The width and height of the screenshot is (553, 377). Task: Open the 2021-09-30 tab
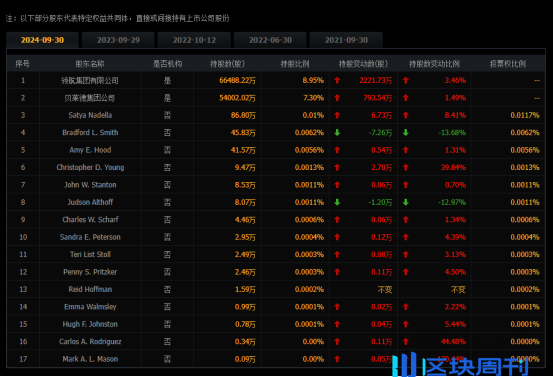click(346, 40)
